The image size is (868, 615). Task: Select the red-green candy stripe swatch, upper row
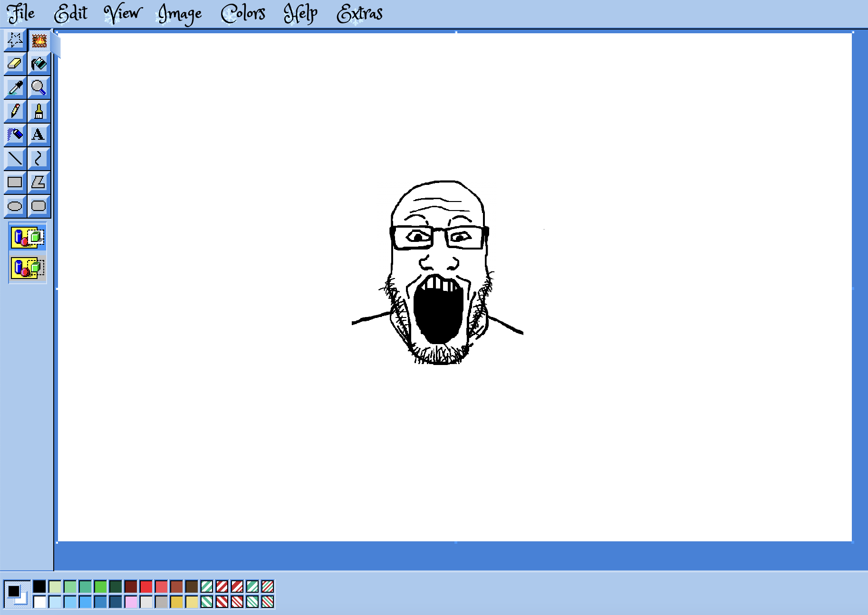(x=268, y=586)
